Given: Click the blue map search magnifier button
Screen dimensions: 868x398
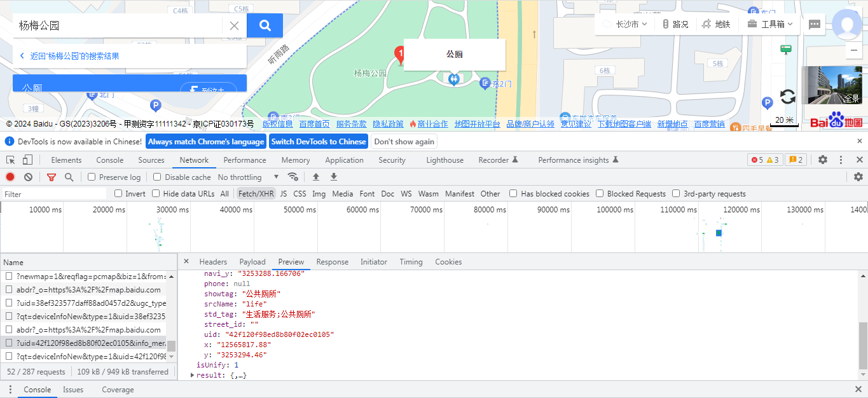Looking at the screenshot, I should [265, 25].
